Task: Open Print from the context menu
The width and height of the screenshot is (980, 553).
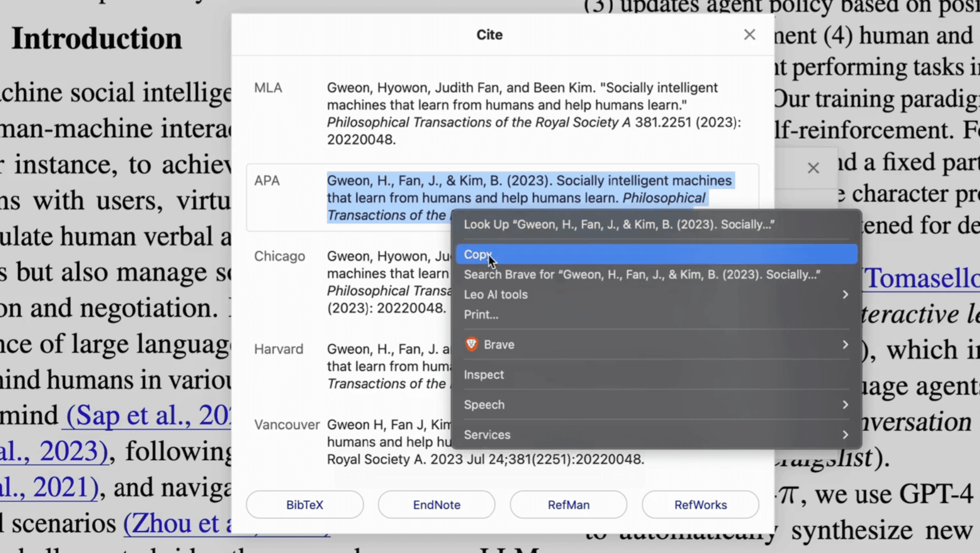Action: point(481,315)
